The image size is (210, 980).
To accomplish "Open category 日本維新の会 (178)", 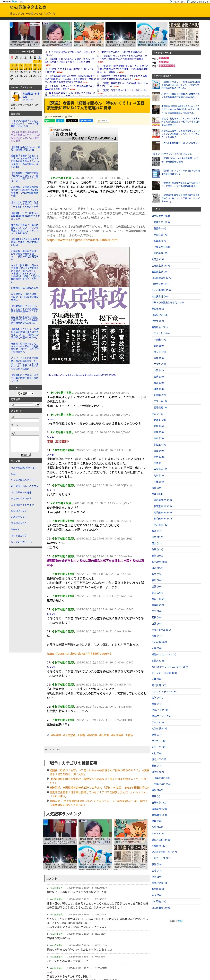I will point(162,278).
